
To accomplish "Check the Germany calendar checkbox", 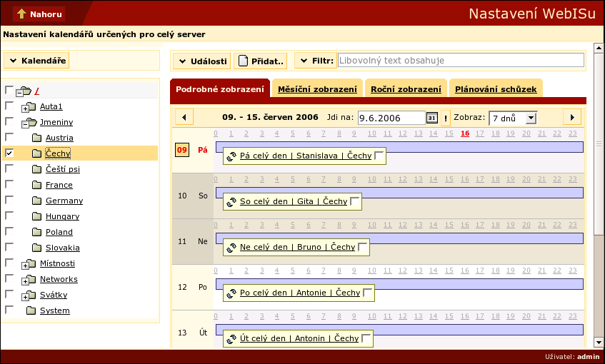I will click(9, 200).
